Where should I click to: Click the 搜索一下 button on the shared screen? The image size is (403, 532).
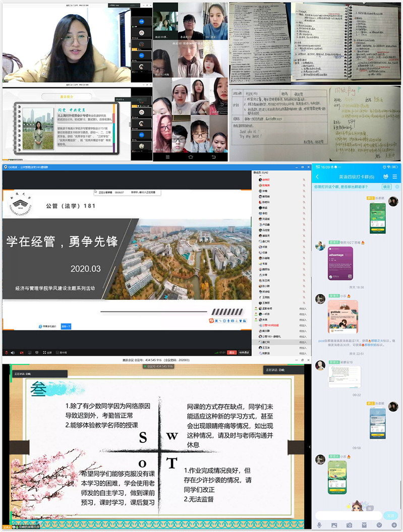66,326
